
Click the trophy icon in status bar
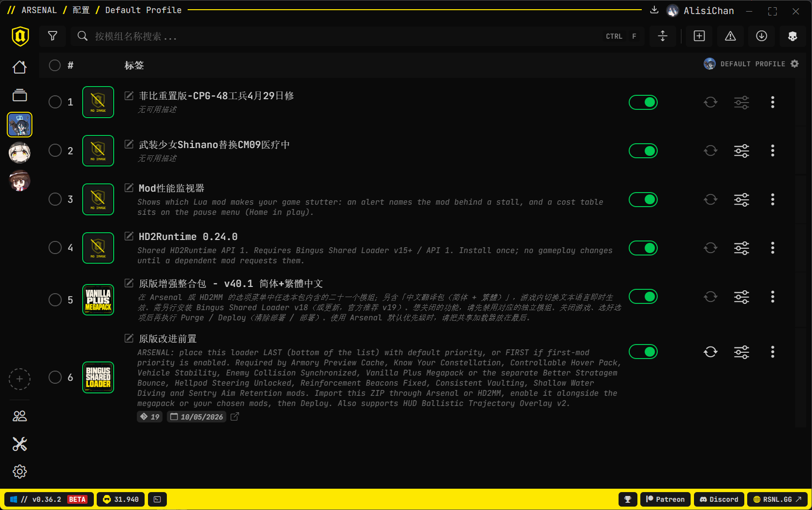(628, 499)
